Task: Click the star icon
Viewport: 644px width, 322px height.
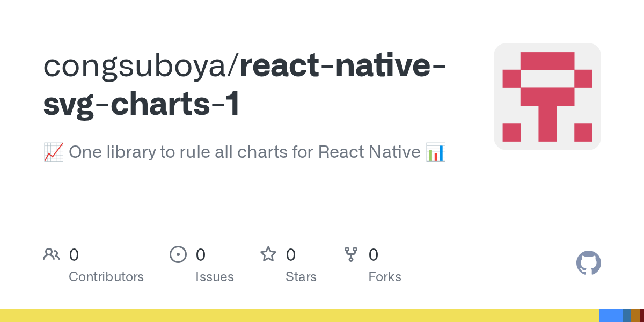Action: pyautogui.click(x=268, y=254)
